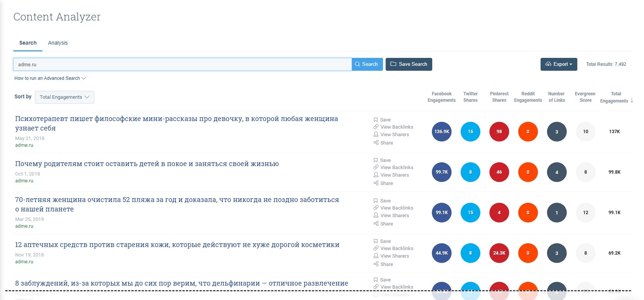Sort by Reddit Engagements column header

tap(528, 97)
